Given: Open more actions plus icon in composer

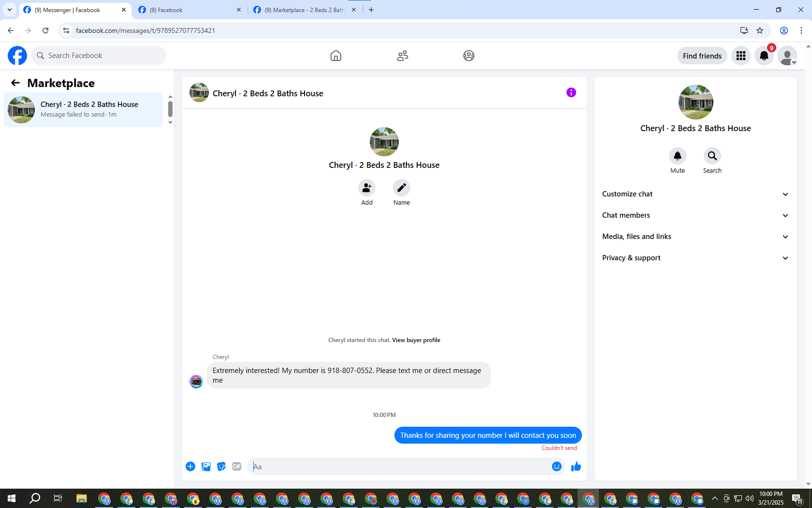Looking at the screenshot, I should pyautogui.click(x=190, y=466).
